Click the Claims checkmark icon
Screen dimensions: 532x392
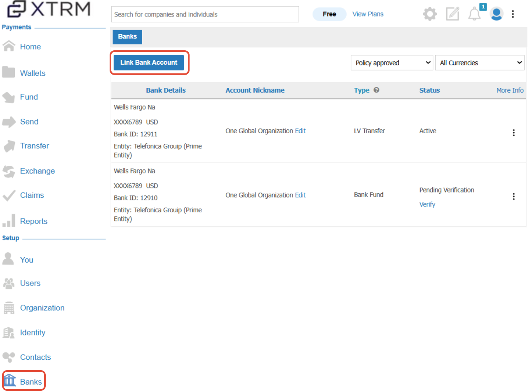(9, 195)
